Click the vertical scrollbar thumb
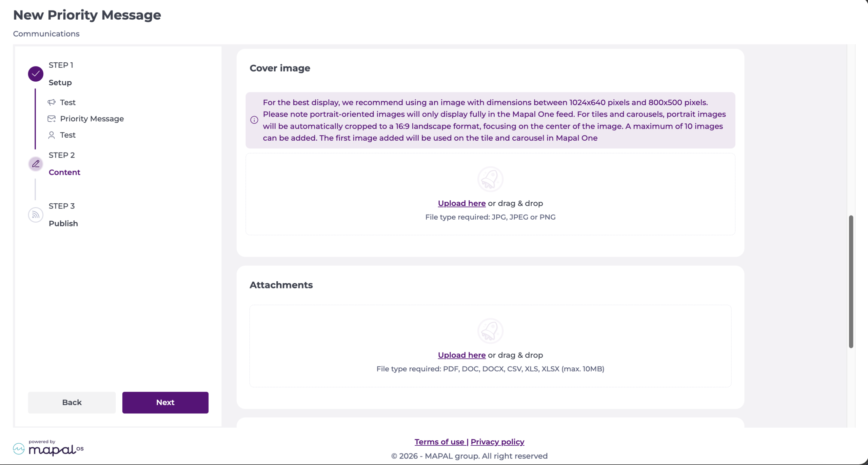 [851, 281]
